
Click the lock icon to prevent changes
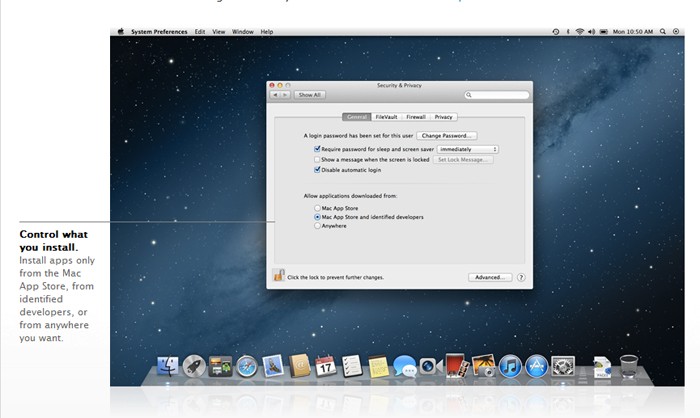(x=279, y=276)
